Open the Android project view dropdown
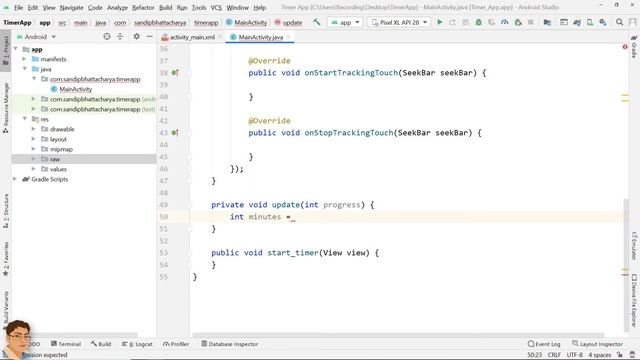The image size is (640, 360). pyautogui.click(x=36, y=37)
